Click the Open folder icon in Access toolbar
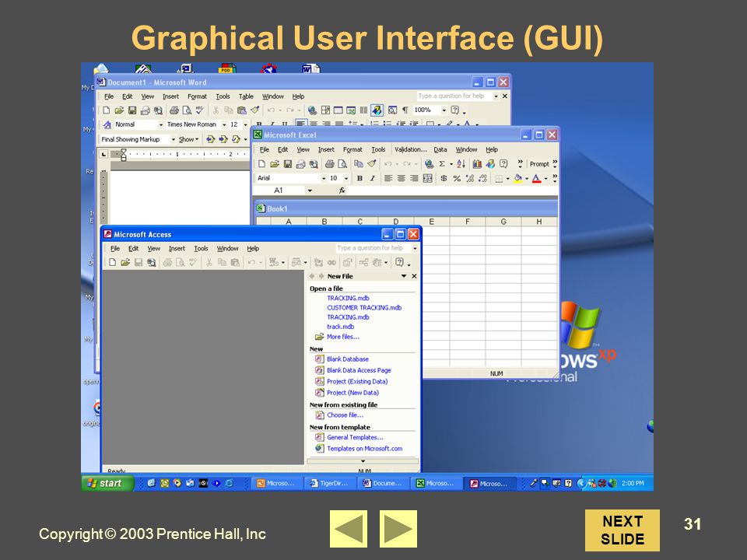Image resolution: width=747 pixels, height=560 pixels. [x=125, y=262]
